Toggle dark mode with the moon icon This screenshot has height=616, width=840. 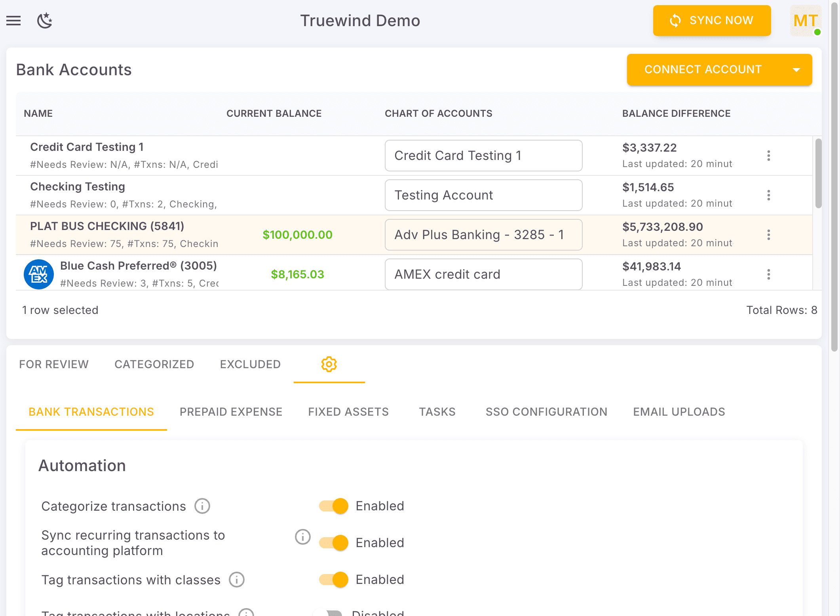click(44, 21)
